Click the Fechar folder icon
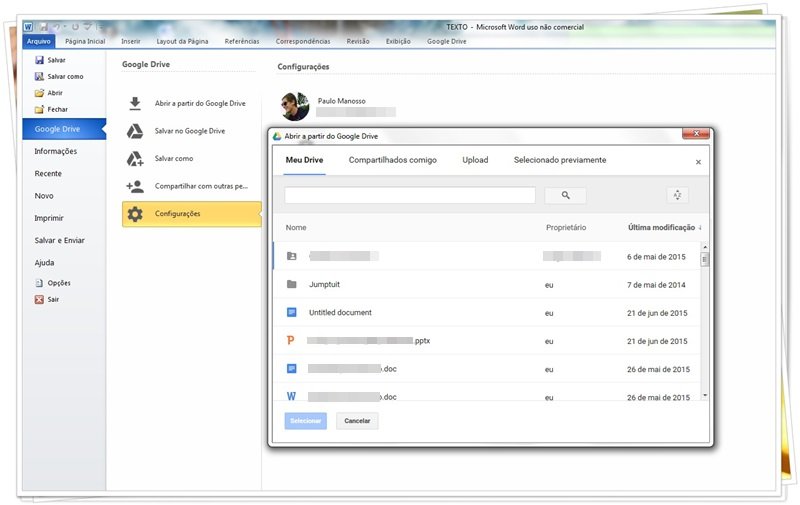This screenshot has width=800, height=505. (x=39, y=109)
